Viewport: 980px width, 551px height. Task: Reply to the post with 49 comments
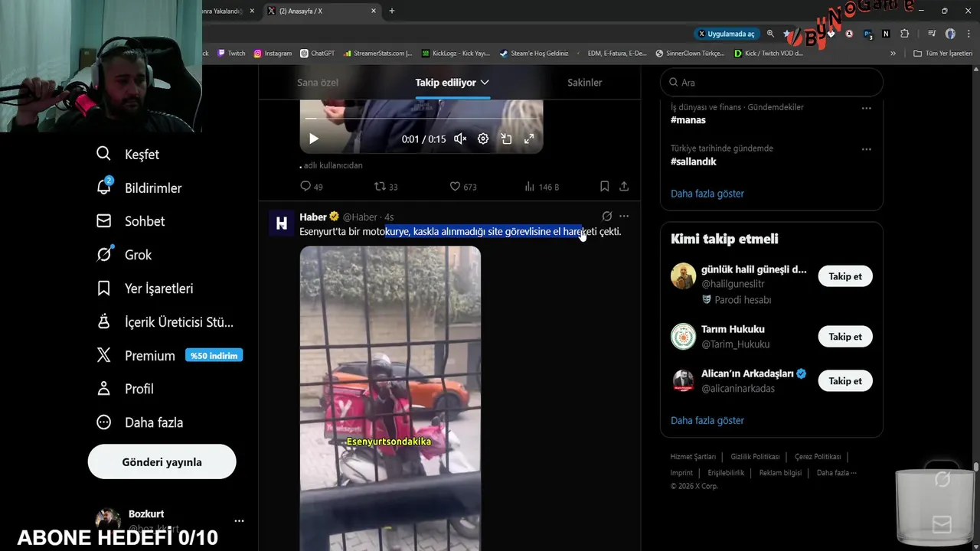click(312, 187)
